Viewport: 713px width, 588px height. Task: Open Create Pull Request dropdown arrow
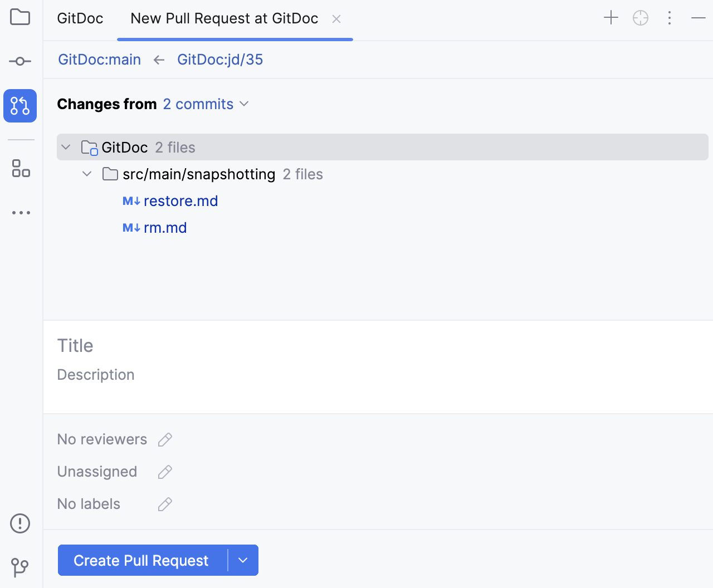click(x=244, y=560)
